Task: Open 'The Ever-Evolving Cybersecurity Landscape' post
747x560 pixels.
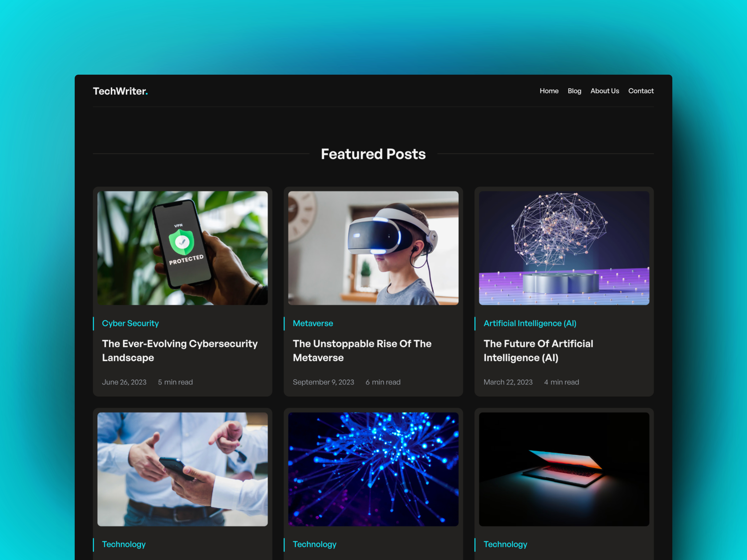Action: pyautogui.click(x=180, y=351)
